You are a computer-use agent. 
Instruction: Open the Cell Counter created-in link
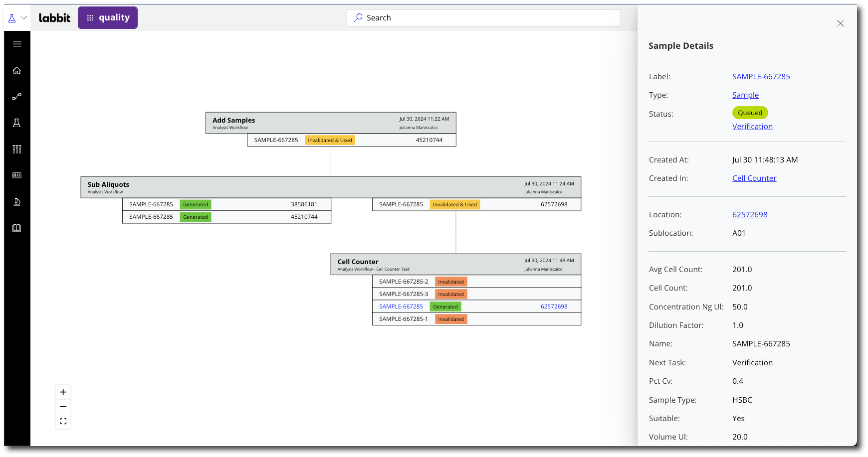coord(754,178)
